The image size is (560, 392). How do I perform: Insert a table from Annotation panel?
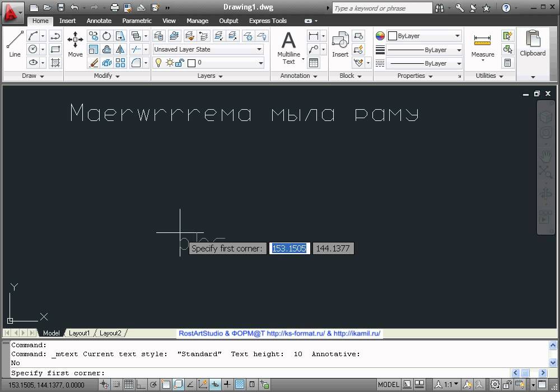(313, 63)
